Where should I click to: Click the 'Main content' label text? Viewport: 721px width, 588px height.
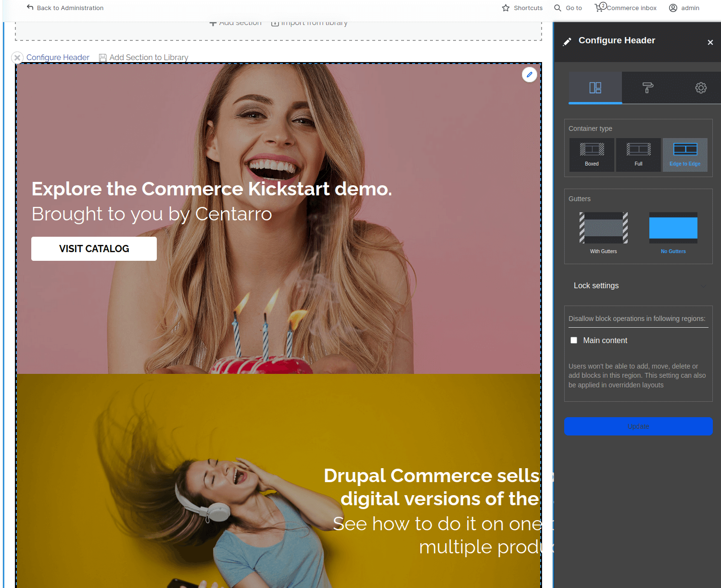(605, 340)
